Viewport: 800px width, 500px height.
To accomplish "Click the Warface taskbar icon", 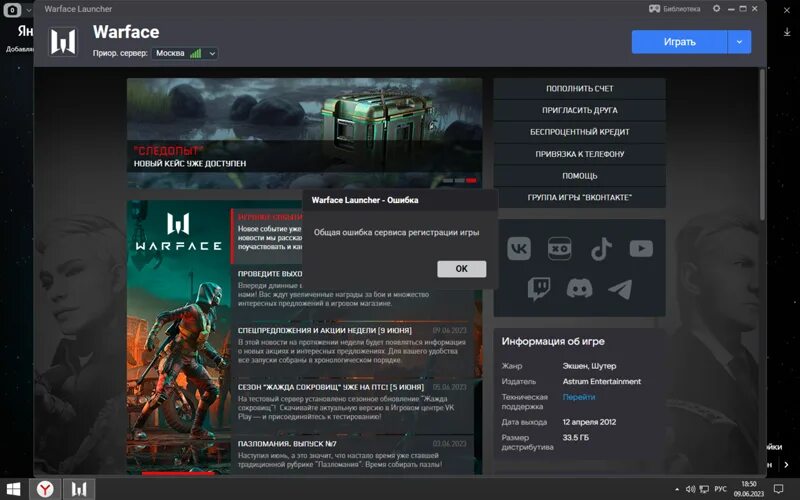I will coord(79,490).
